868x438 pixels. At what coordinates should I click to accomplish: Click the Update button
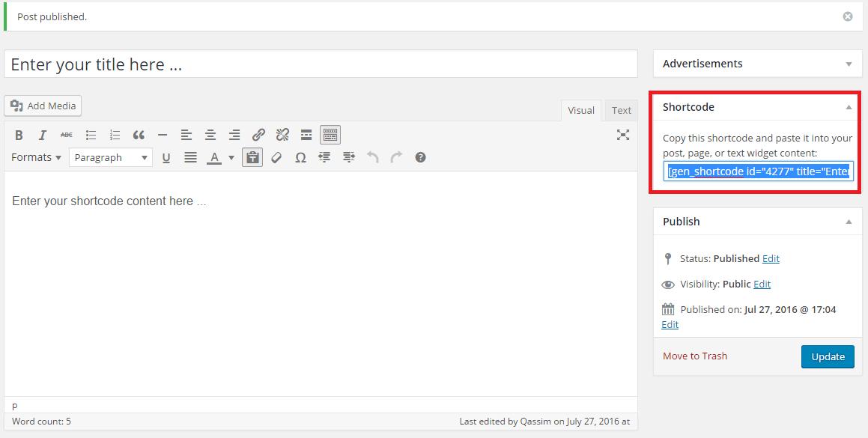(828, 356)
